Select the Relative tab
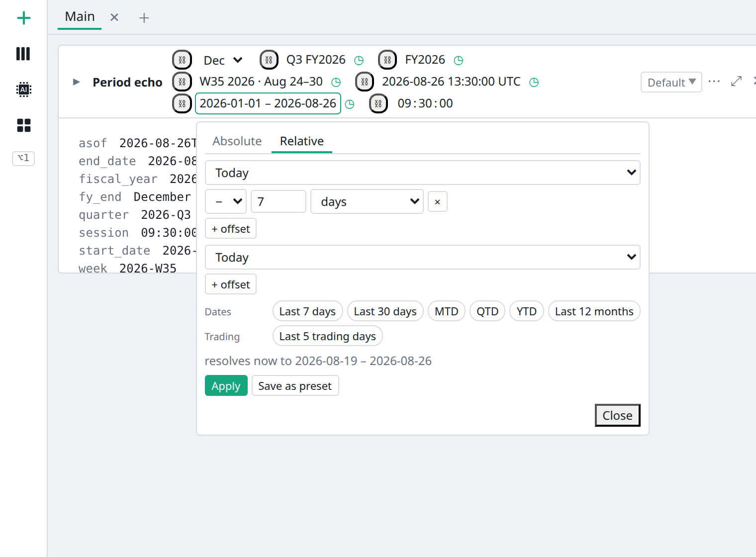The height and width of the screenshot is (557, 756). (302, 141)
